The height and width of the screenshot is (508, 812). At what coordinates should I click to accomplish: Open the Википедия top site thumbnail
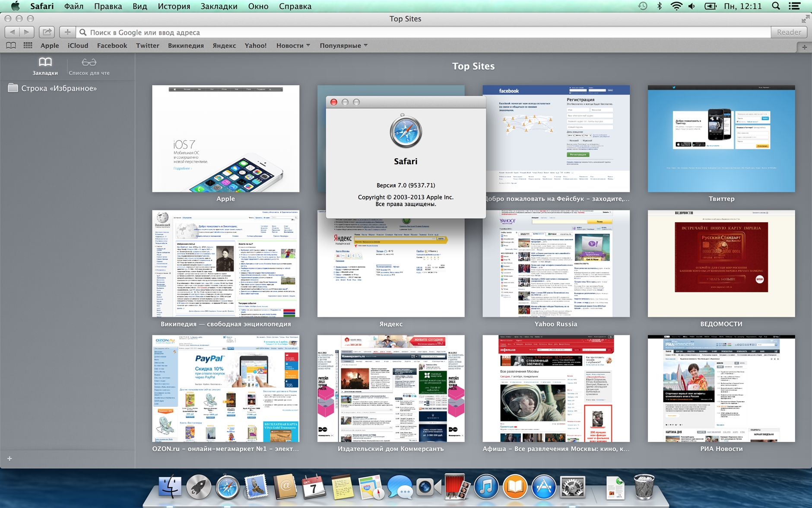(225, 263)
